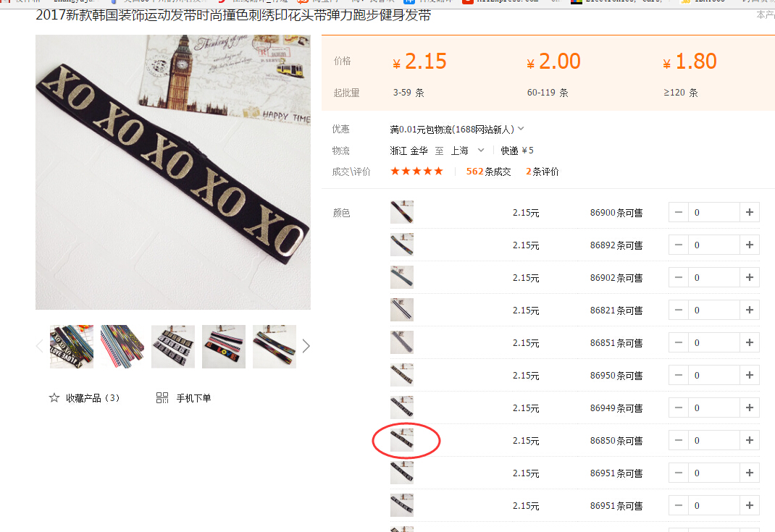Click the main XO headband product image
775x532 pixels.
pyautogui.click(x=173, y=172)
